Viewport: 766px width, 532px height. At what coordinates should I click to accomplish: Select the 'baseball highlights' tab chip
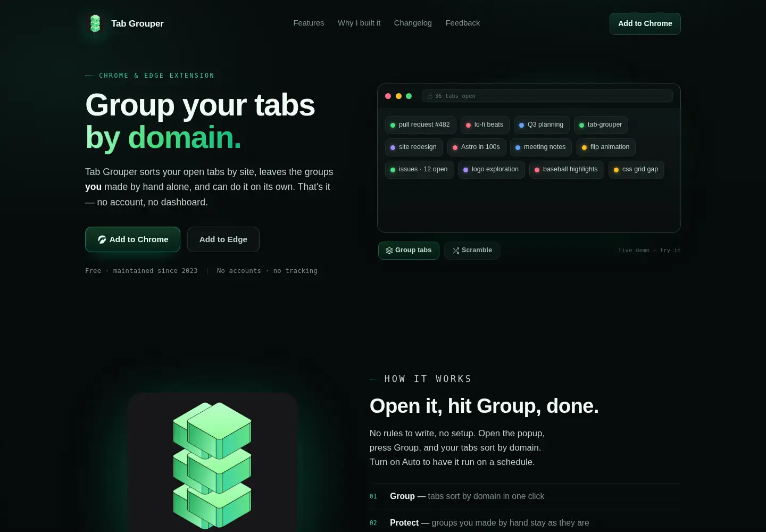[567, 170]
